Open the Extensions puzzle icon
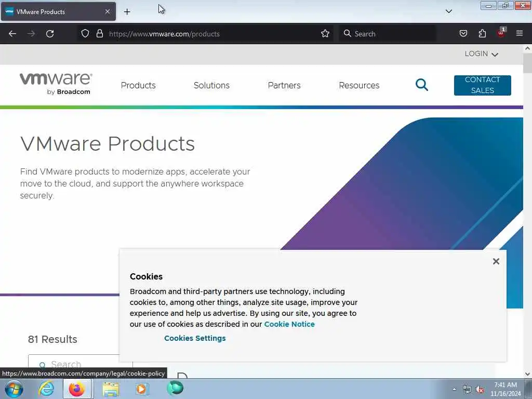 pos(482,34)
